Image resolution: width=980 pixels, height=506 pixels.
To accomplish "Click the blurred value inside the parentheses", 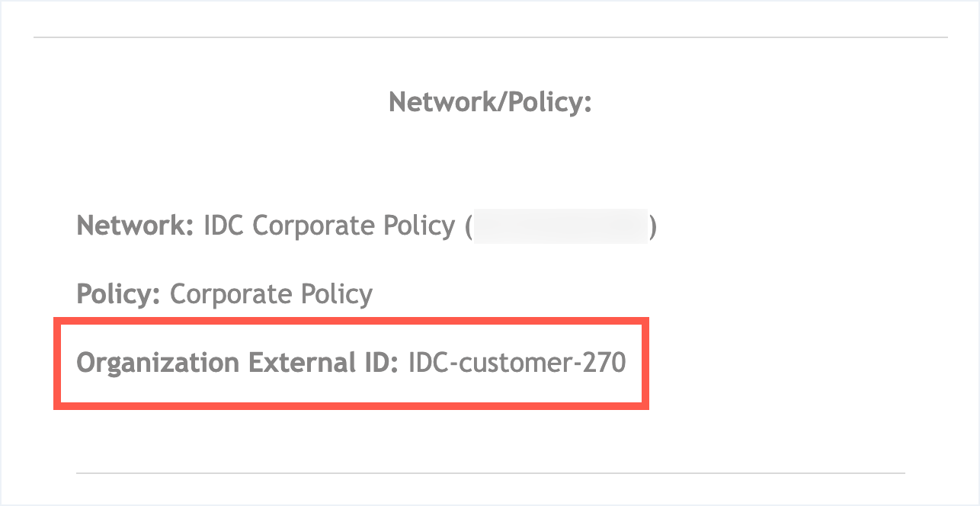I will click(560, 226).
